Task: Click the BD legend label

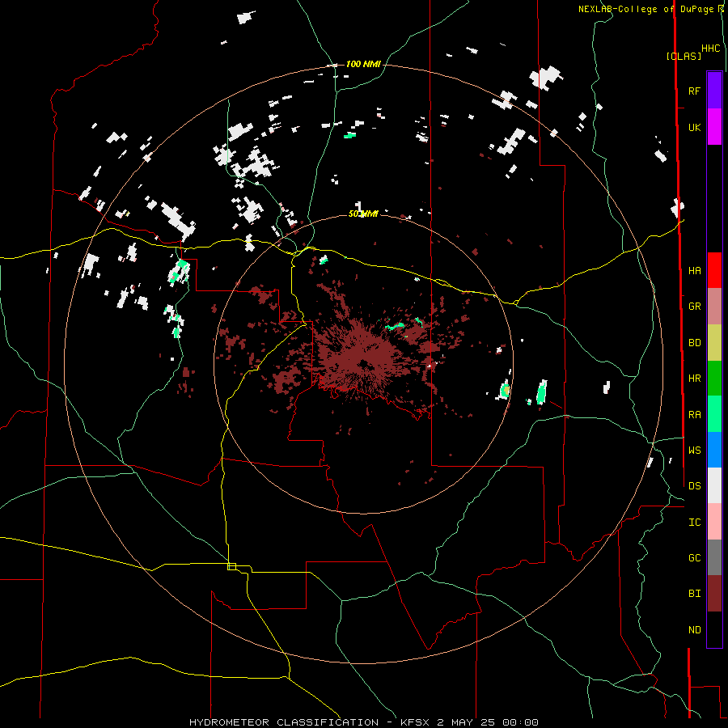Action: point(694,343)
